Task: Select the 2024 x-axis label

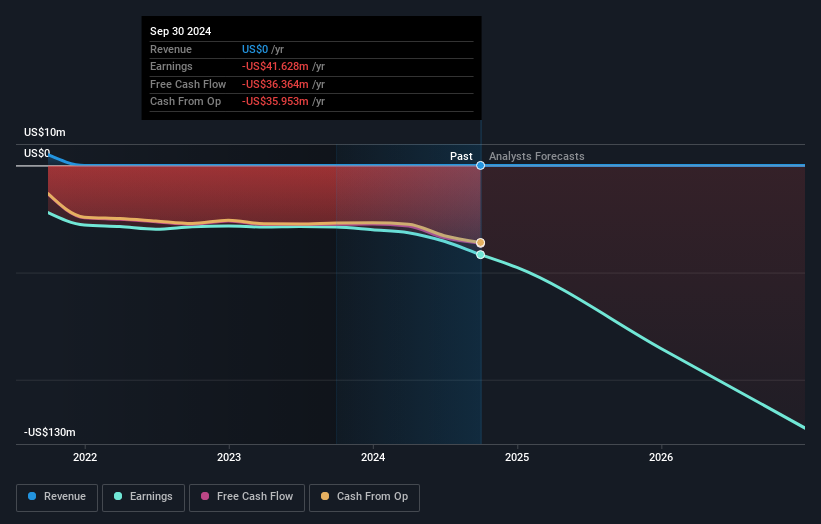Action: [373, 457]
